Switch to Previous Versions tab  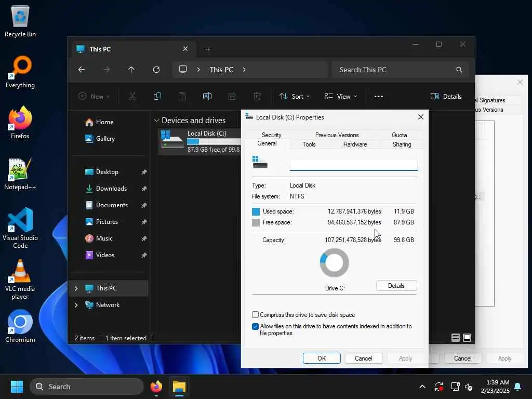[337, 135]
